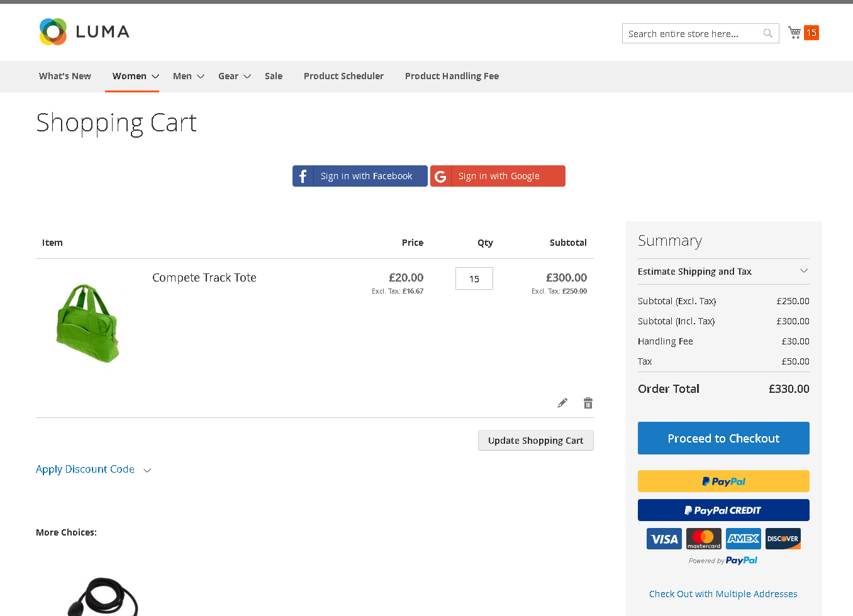The height and width of the screenshot is (616, 853).
Task: Click the quantity input field
Action: pos(474,279)
